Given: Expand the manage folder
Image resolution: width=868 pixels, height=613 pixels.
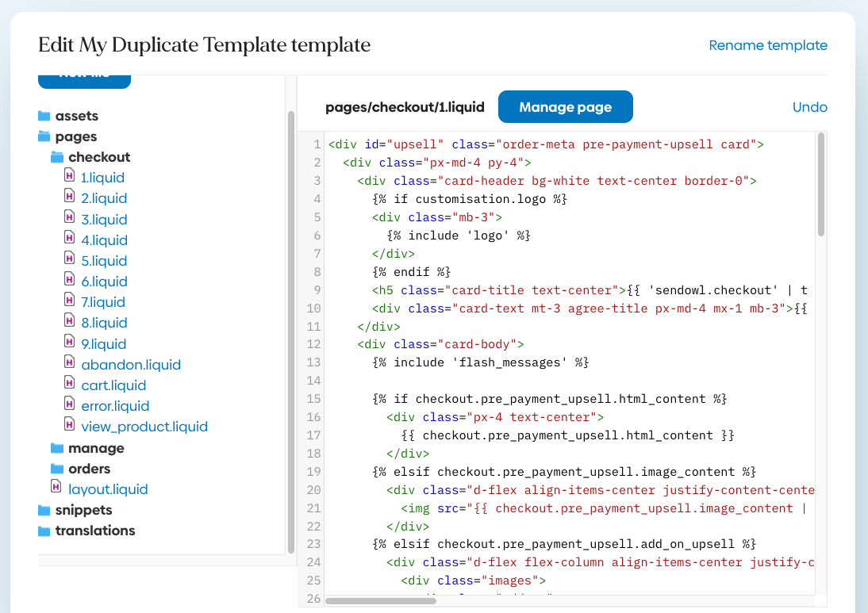Looking at the screenshot, I should pyautogui.click(x=96, y=448).
